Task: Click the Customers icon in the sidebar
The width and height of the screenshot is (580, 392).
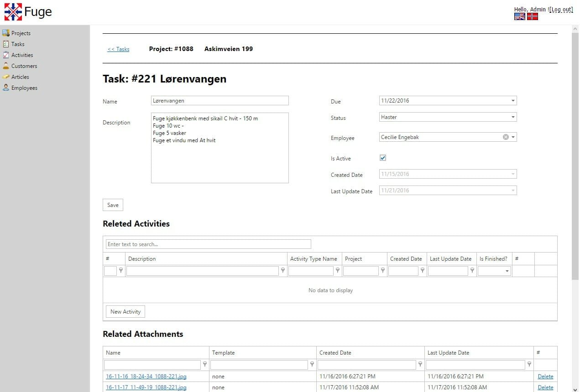Action: [x=5, y=66]
